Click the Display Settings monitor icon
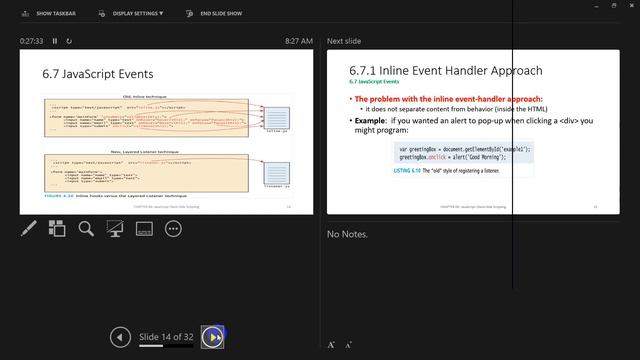This screenshot has width=640, height=360. point(102,13)
